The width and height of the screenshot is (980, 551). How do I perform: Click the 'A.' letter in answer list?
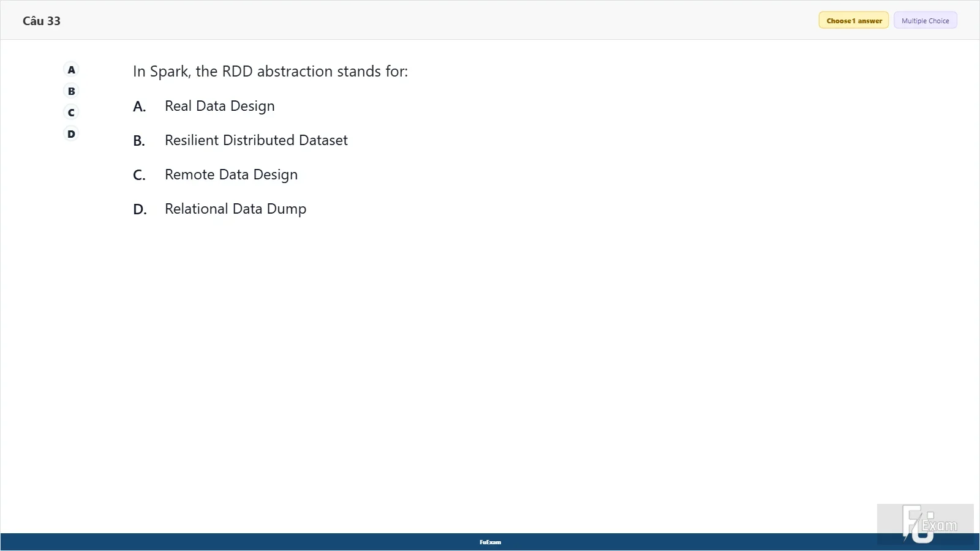[x=140, y=107]
